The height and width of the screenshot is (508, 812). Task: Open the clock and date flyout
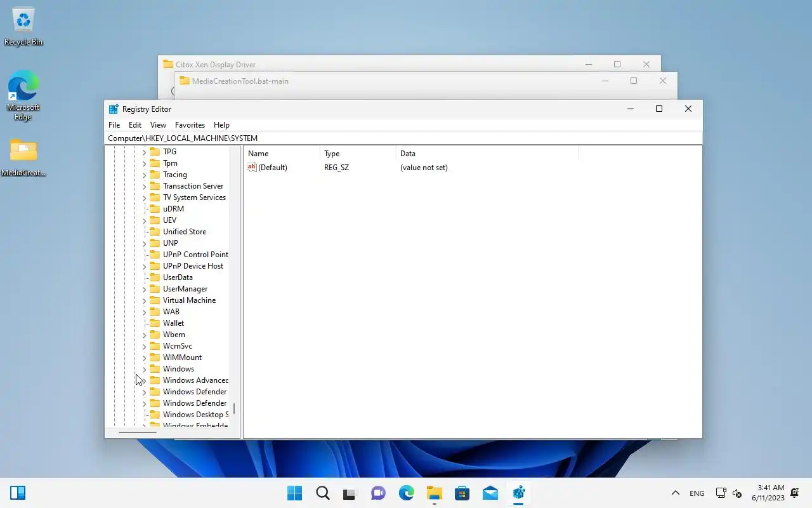click(768, 493)
